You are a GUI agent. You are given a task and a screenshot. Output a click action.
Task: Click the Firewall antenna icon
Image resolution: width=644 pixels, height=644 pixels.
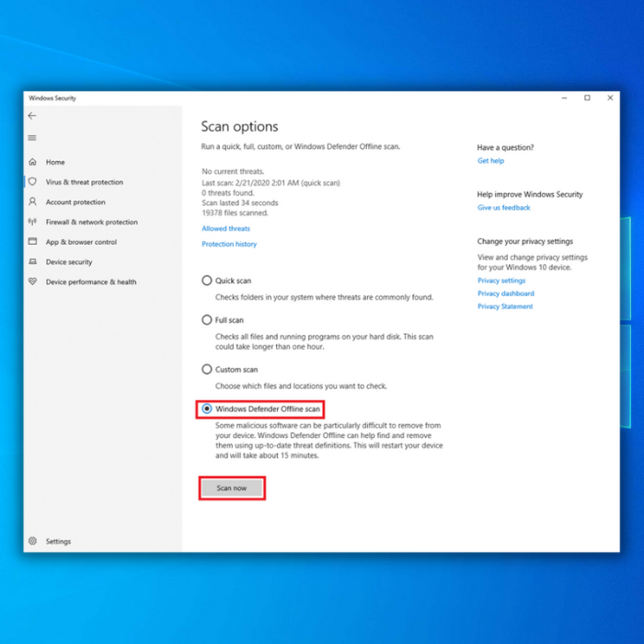point(32,222)
